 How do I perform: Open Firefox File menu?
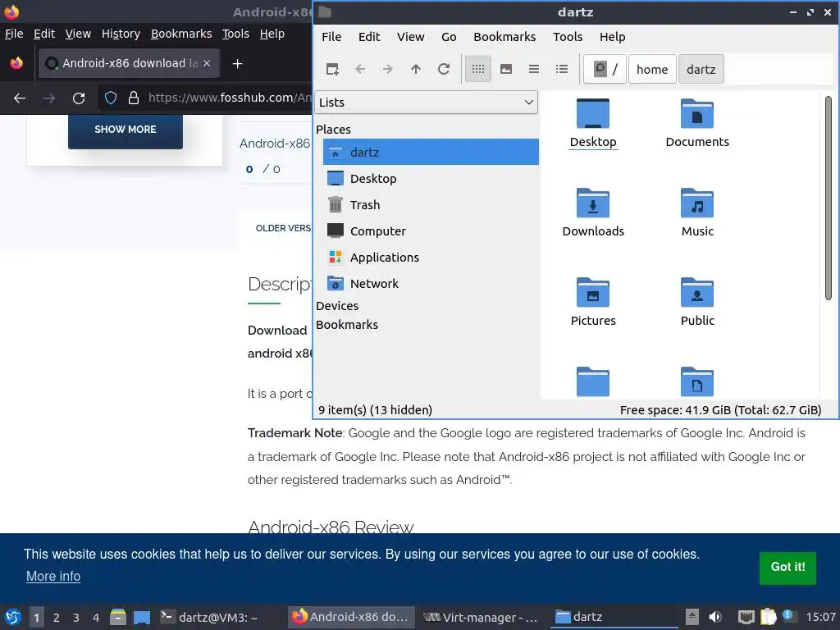pos(14,34)
